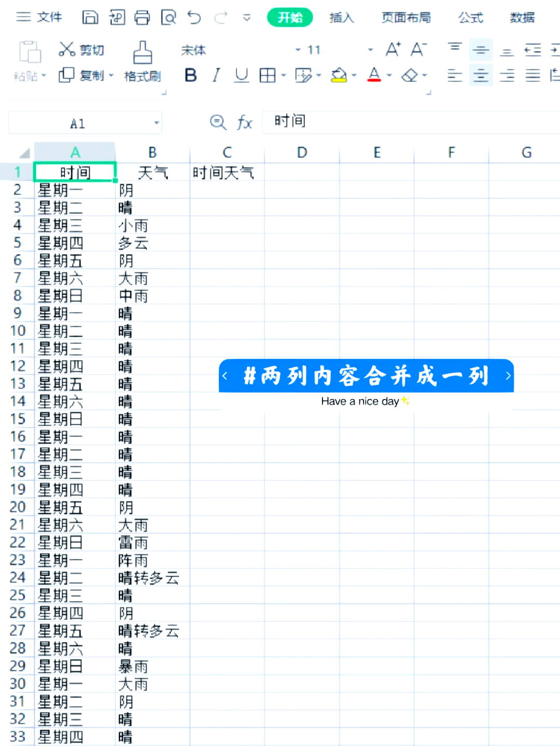Open the hamburger 文件 menu icon
Screen dimensions: 560x746
click(x=23, y=17)
